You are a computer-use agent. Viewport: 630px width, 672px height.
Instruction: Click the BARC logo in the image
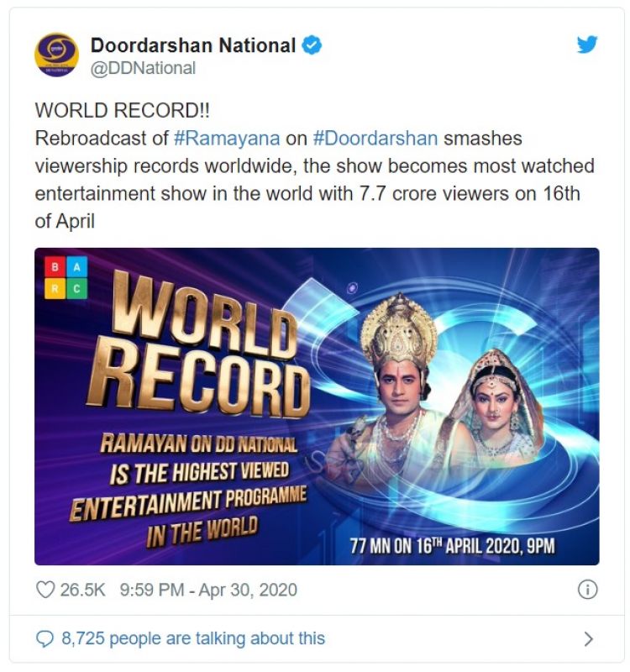[66, 278]
